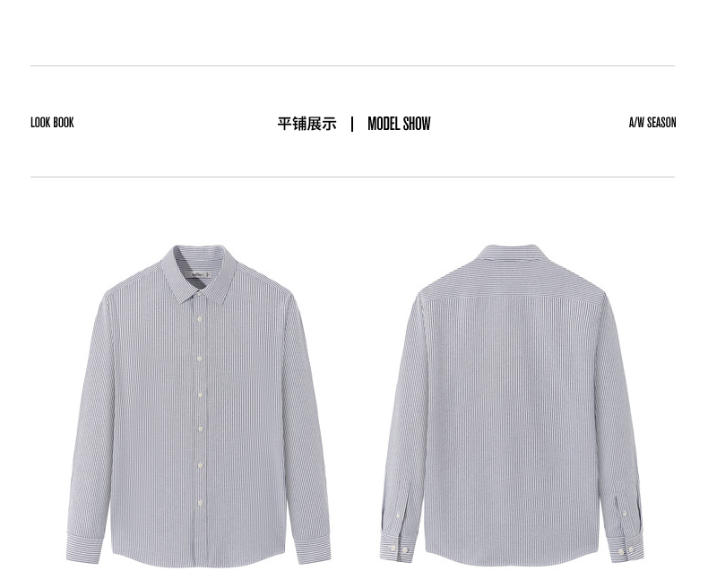Screen dimensions: 708x588
Task: Click the vertical divider between the headings
Action: pyautogui.click(x=352, y=124)
